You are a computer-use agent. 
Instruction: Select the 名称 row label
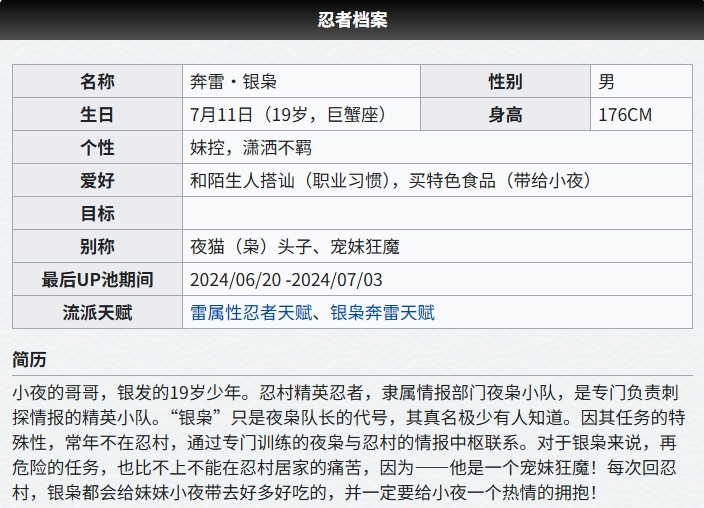coord(97,82)
